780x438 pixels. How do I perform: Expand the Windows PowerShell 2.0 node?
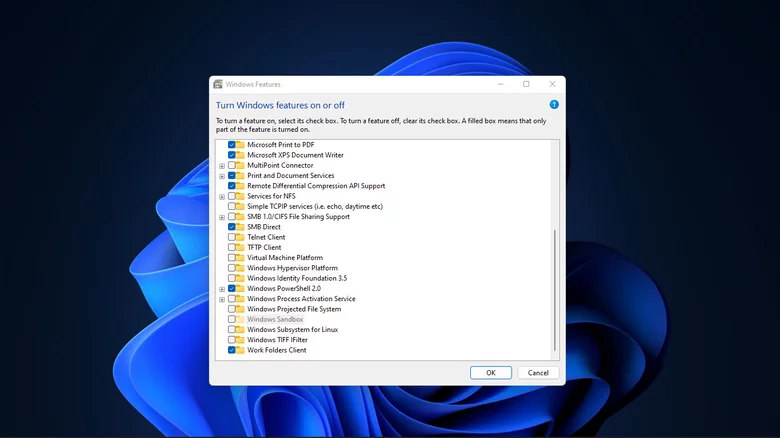(x=222, y=289)
